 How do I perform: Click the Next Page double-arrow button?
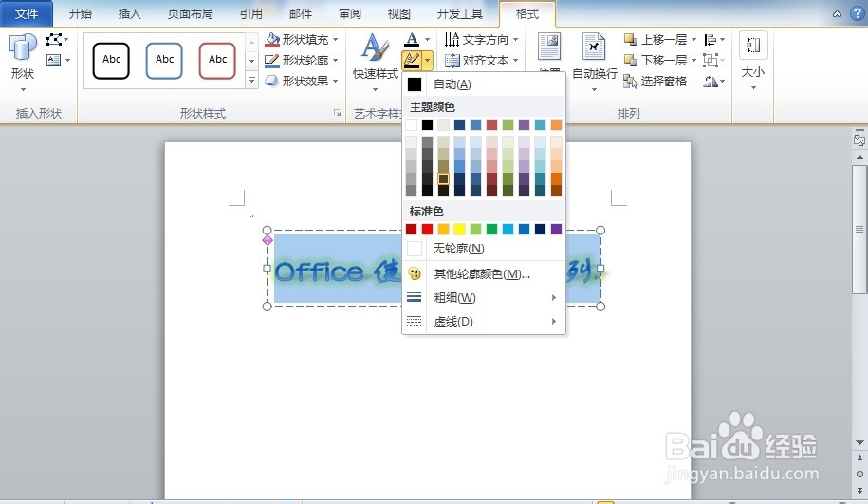[x=859, y=490]
